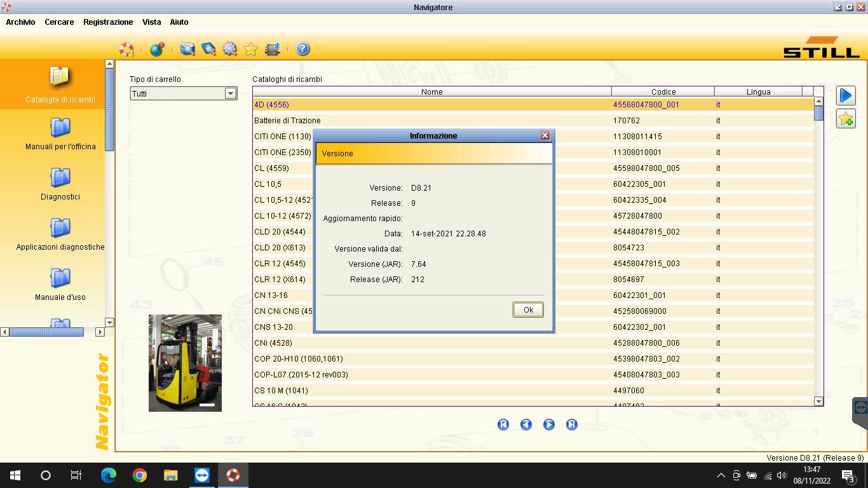Image resolution: width=868 pixels, height=488 pixels.
Task: Open the blue book search icon
Action: tap(208, 49)
